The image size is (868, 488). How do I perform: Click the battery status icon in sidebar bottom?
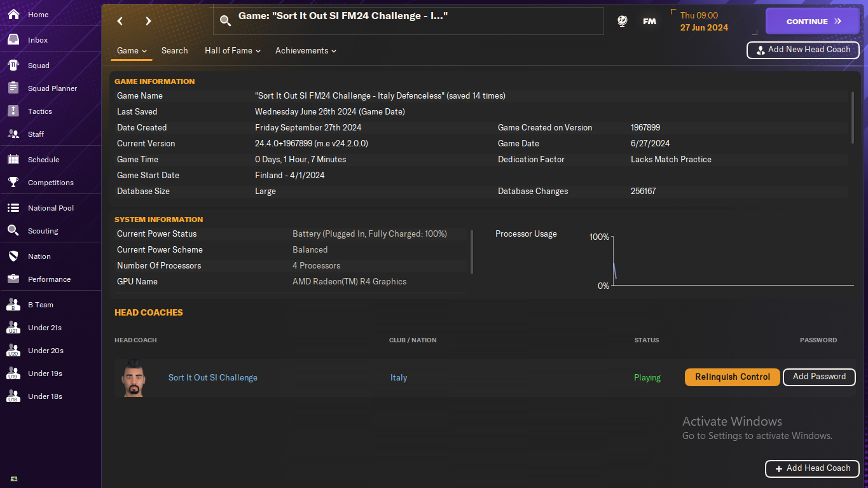[x=14, y=478]
